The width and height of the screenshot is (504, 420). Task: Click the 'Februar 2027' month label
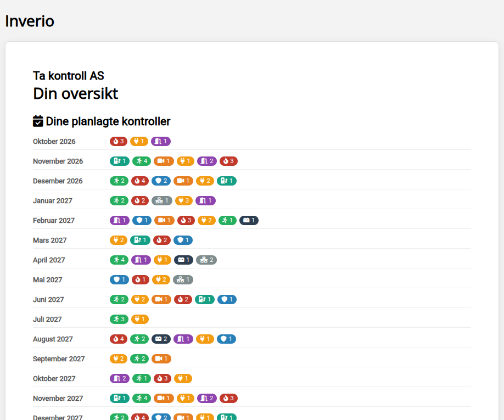54,221
